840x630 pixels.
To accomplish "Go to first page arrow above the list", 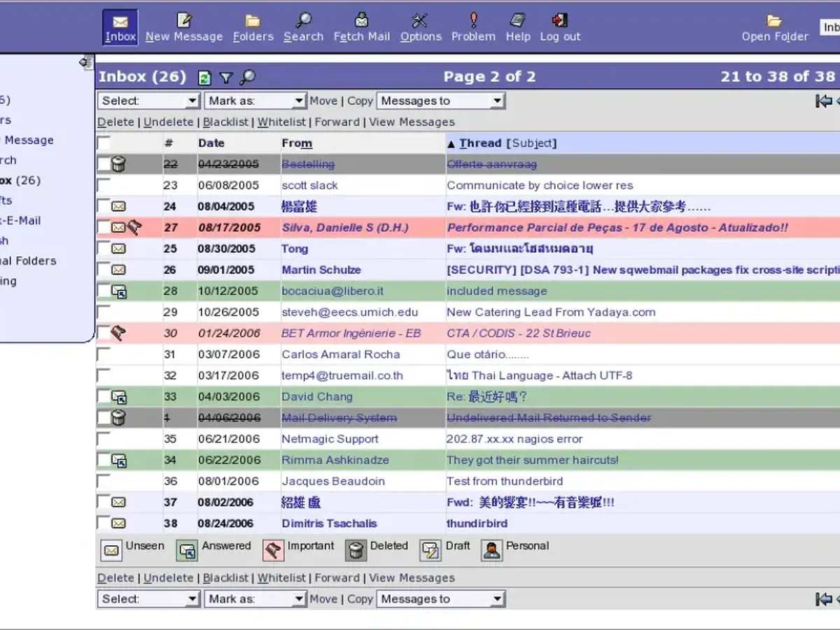I will [x=823, y=101].
